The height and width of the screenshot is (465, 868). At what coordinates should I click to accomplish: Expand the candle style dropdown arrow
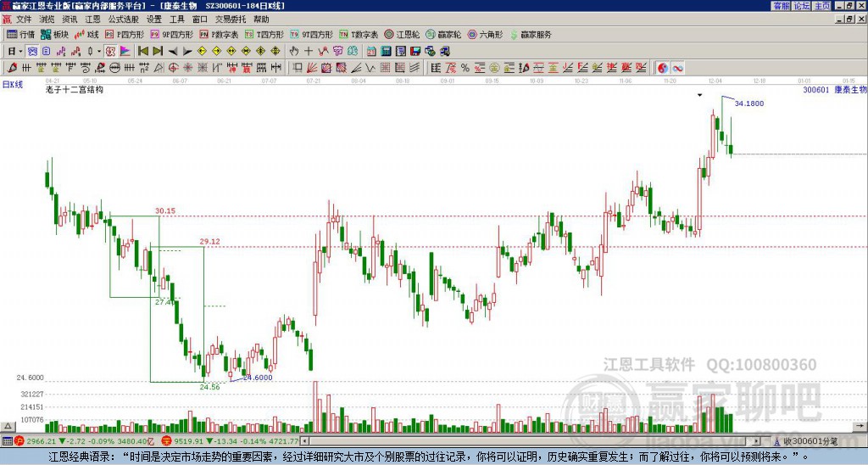(99, 51)
